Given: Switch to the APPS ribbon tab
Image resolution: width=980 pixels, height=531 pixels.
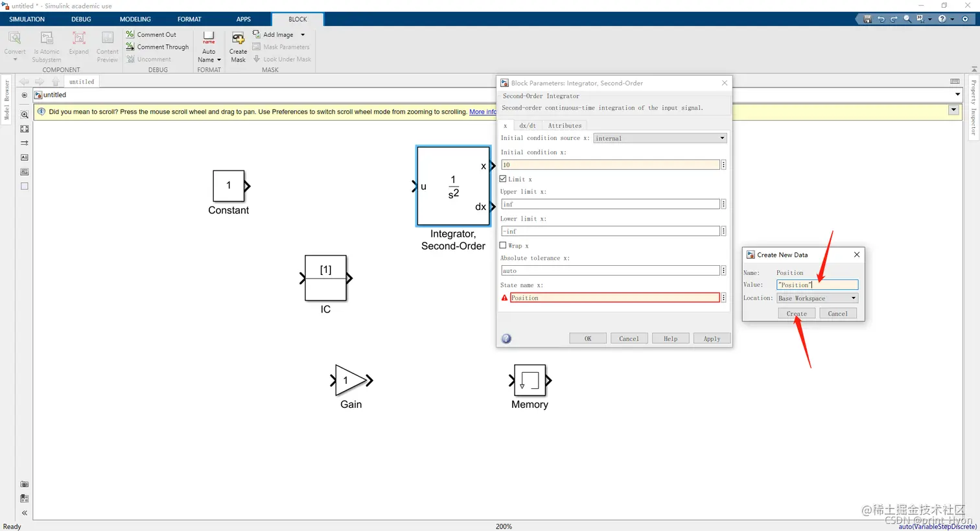Looking at the screenshot, I should coord(244,19).
